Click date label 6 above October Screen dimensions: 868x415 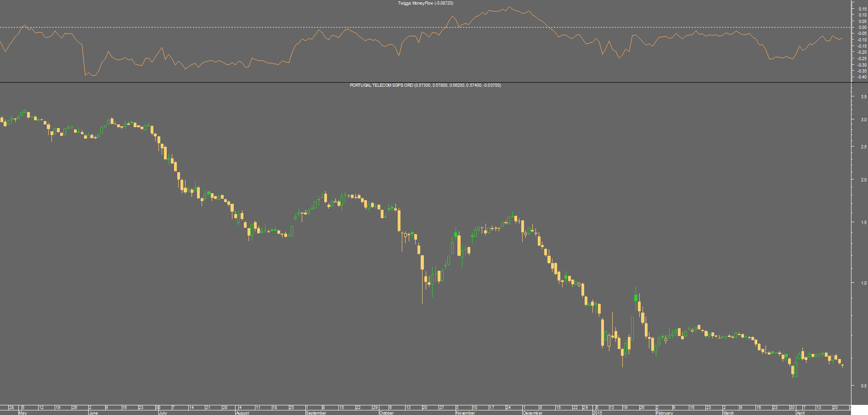coord(390,408)
